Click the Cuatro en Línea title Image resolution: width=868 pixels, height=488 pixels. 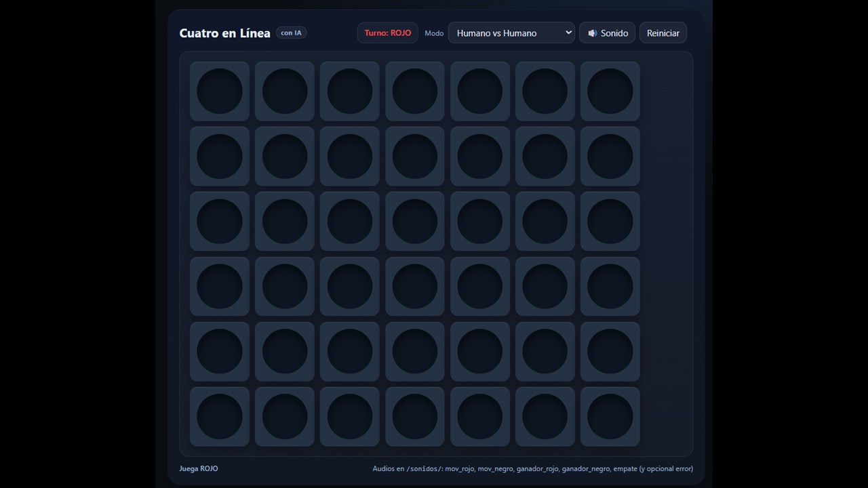224,33
